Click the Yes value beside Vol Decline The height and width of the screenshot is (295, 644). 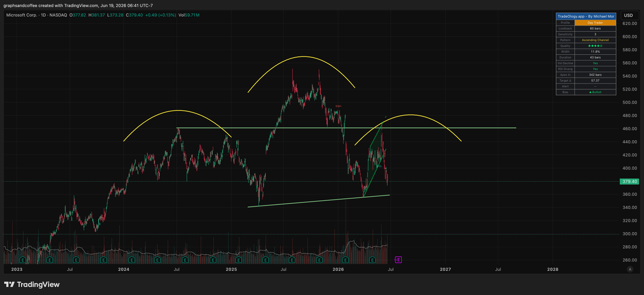(x=595, y=63)
